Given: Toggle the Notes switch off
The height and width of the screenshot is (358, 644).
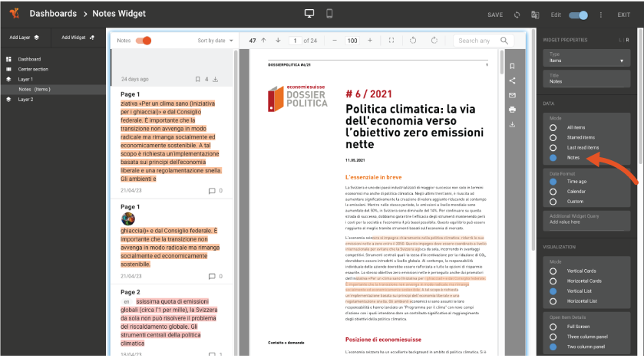Looking at the screenshot, I should click(144, 40).
